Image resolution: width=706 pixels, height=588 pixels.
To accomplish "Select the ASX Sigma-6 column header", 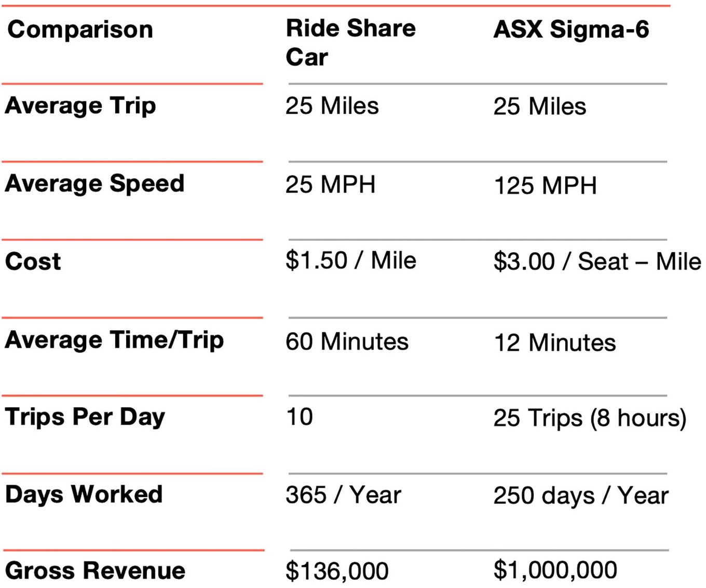I will coord(571,30).
